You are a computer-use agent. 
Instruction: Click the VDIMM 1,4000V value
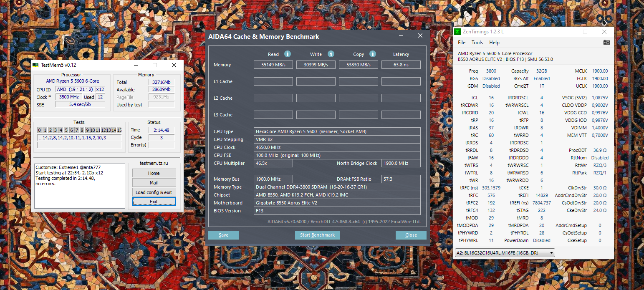pyautogui.click(x=599, y=128)
